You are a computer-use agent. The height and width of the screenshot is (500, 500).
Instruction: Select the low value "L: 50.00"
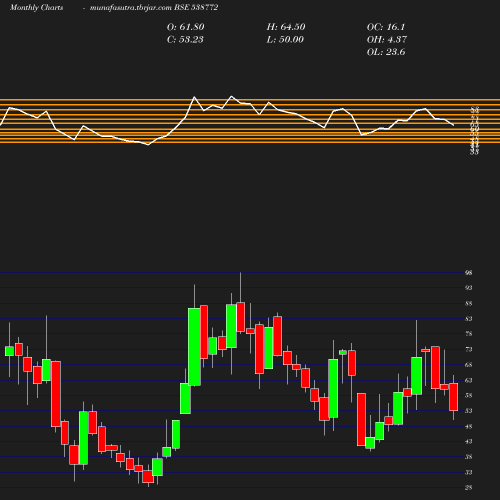(x=285, y=40)
